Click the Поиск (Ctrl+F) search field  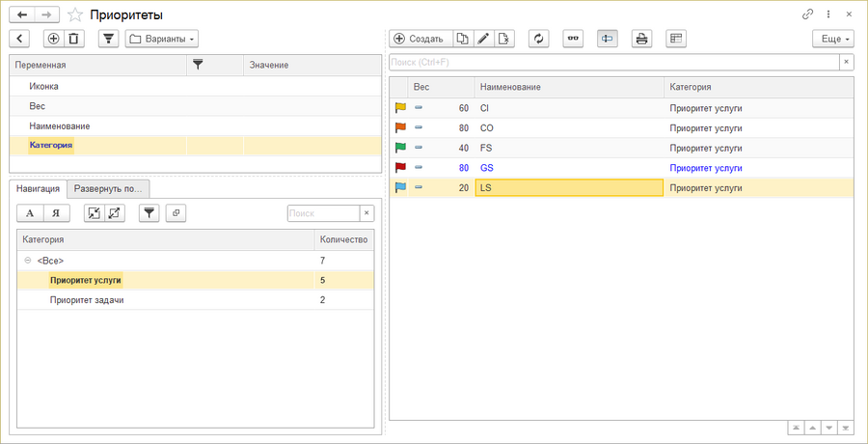pos(613,62)
